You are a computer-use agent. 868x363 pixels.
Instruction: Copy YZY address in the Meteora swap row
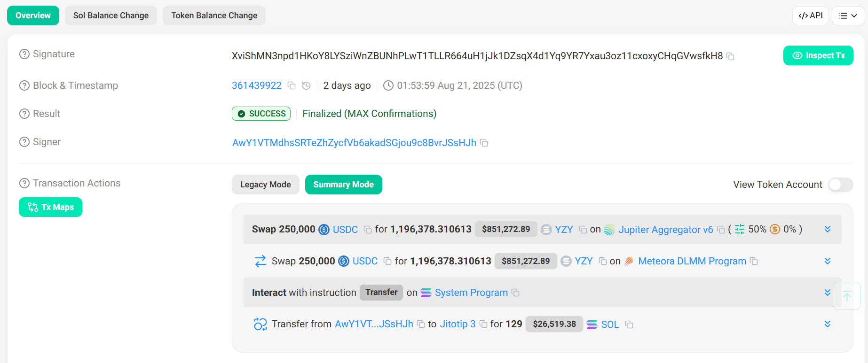pos(603,261)
